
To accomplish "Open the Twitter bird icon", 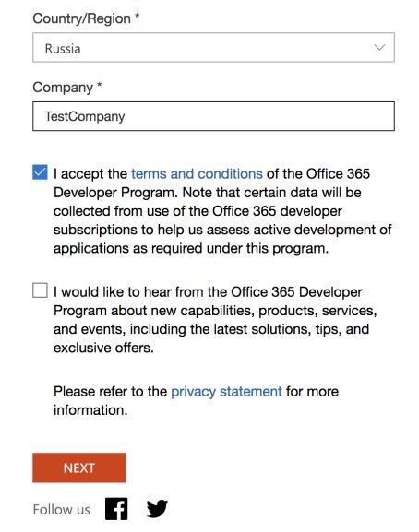I will click(157, 508).
